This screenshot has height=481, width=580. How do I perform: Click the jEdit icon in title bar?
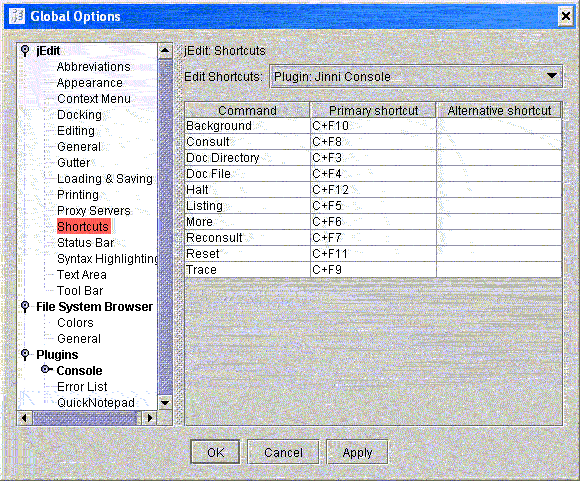17,16
